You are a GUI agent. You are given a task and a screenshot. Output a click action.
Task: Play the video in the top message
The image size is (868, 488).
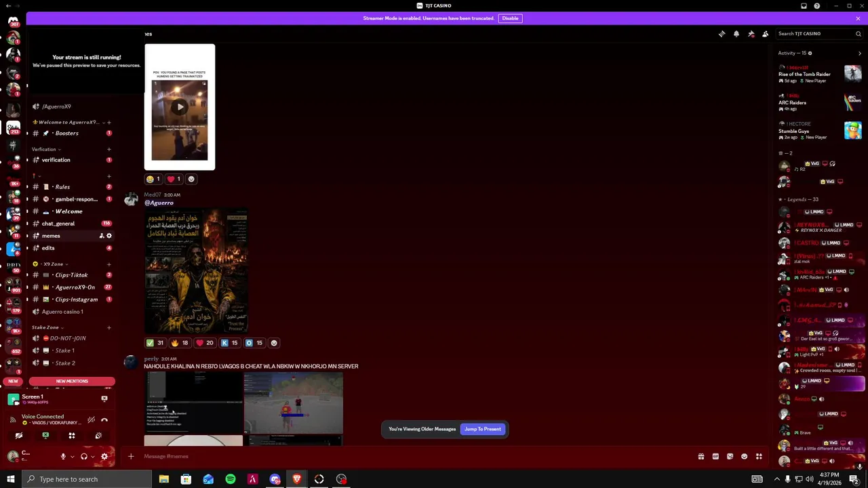tap(180, 106)
